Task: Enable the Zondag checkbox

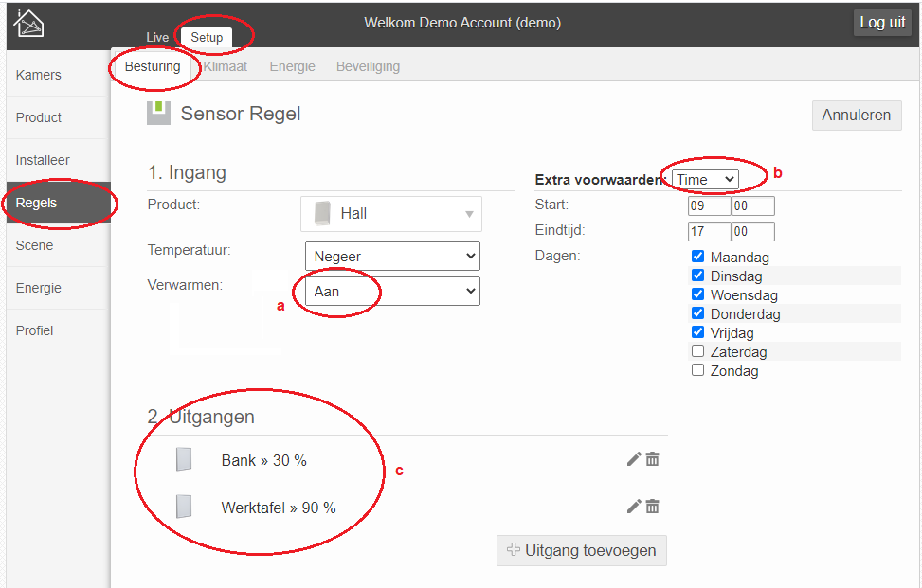Action: (x=698, y=370)
